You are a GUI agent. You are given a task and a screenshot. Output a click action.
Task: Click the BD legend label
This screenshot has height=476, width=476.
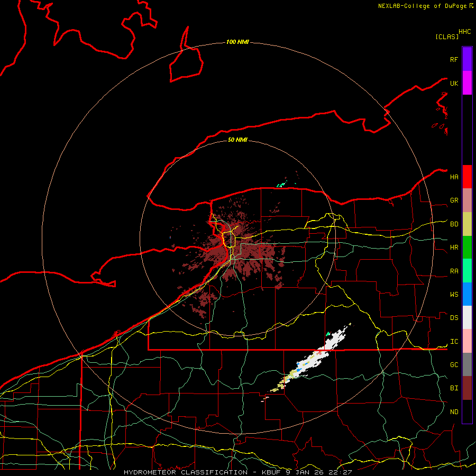[x=454, y=224]
